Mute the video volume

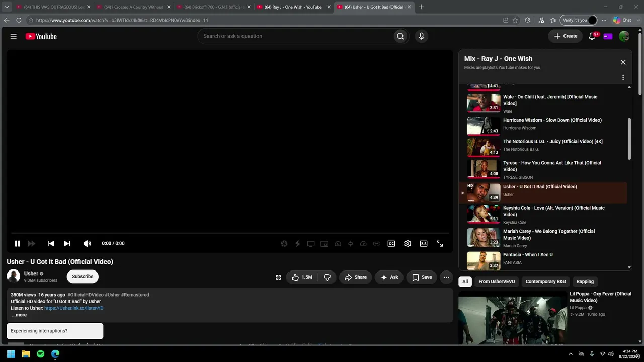87,243
